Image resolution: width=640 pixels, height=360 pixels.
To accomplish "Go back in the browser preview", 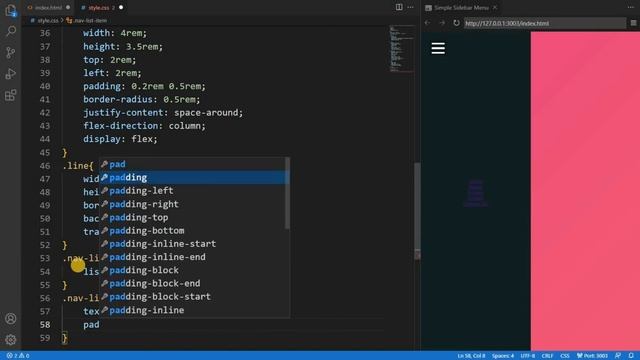I will [x=427, y=23].
